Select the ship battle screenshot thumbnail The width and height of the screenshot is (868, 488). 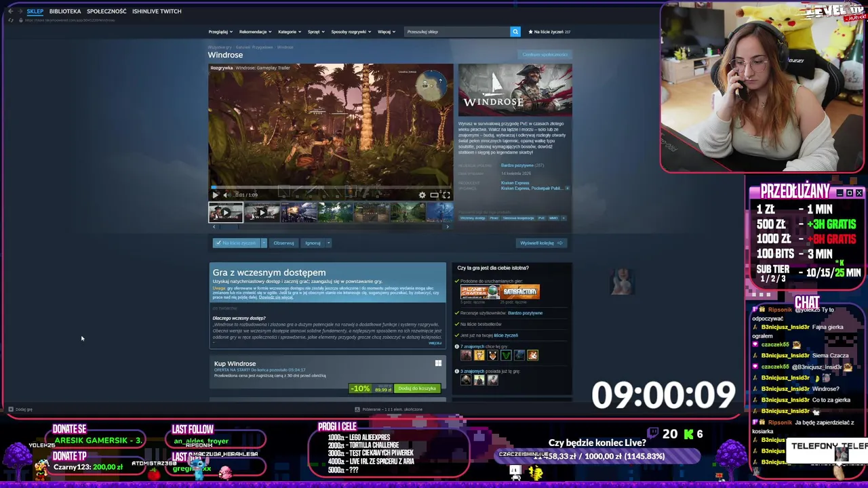point(299,213)
